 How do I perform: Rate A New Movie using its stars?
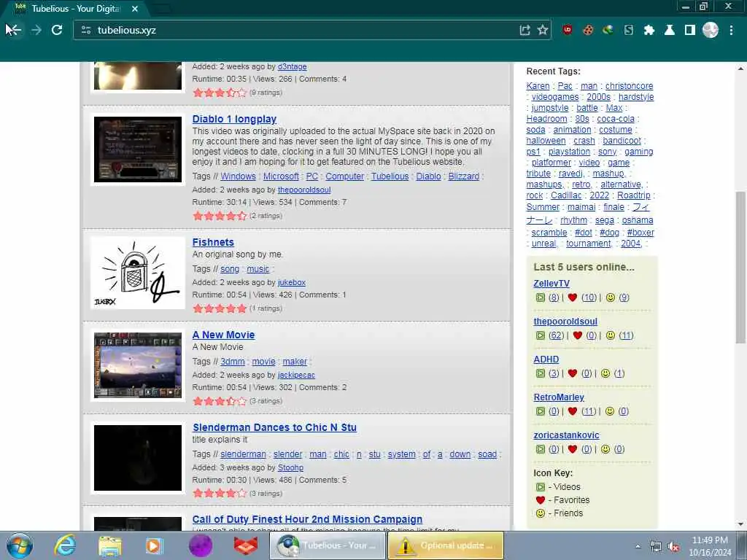click(220, 401)
